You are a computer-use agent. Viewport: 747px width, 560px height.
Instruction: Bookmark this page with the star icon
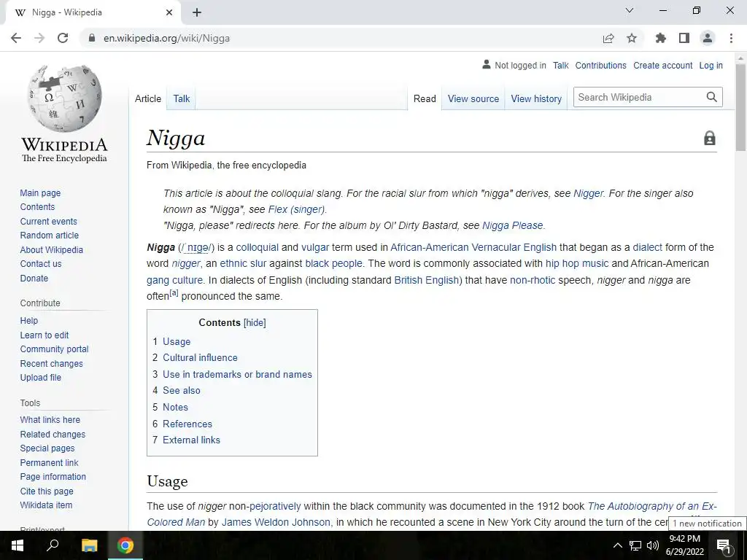[632, 38]
